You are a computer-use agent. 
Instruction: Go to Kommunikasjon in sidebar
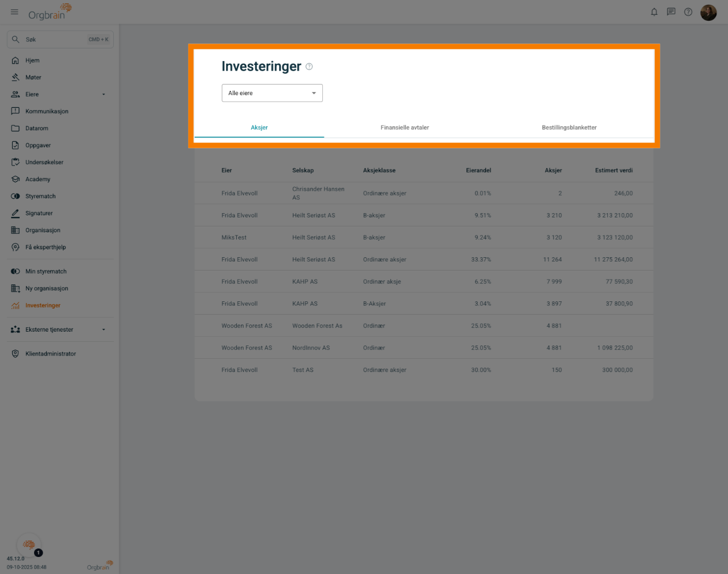coord(47,112)
